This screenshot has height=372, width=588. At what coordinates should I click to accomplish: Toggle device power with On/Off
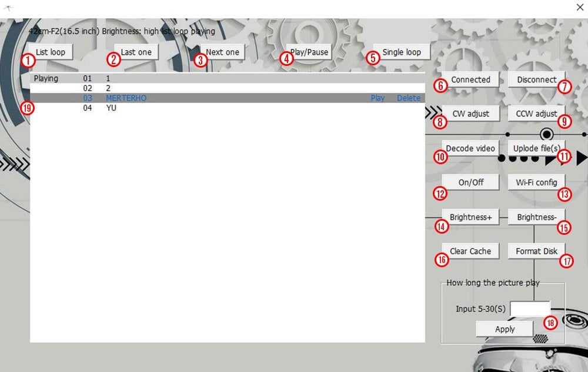pyautogui.click(x=470, y=182)
